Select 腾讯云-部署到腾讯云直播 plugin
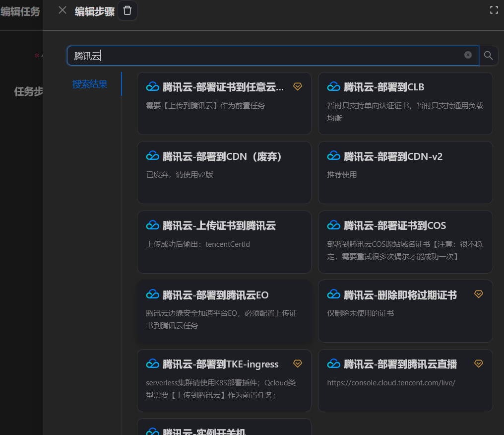The width and height of the screenshot is (504, 435). [405, 380]
